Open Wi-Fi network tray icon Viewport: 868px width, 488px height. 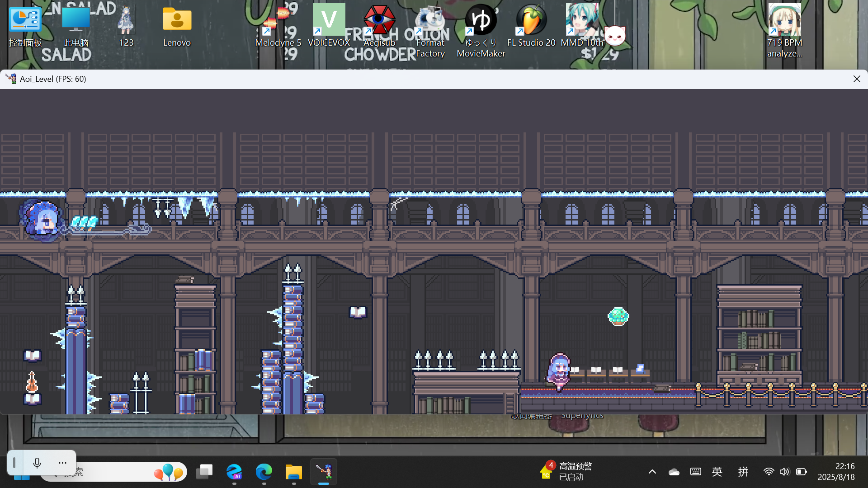pyautogui.click(x=769, y=472)
